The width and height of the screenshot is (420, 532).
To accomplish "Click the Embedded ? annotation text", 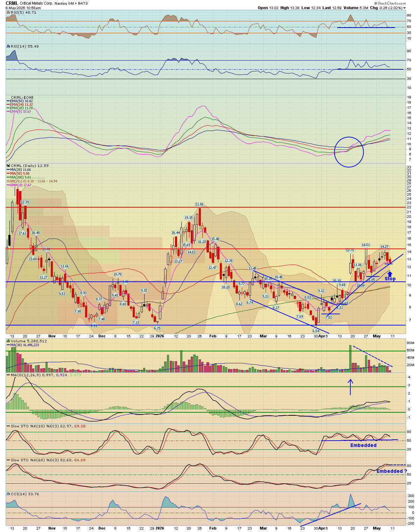I will click(392, 471).
